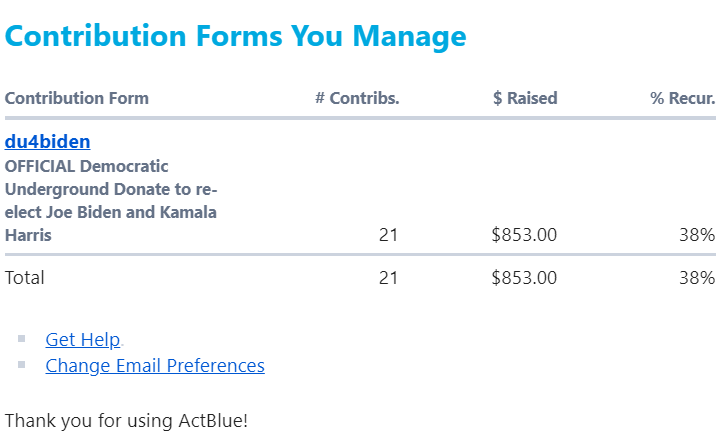
Task: Select the Total row $853.00 amount
Action: pyautogui.click(x=524, y=278)
